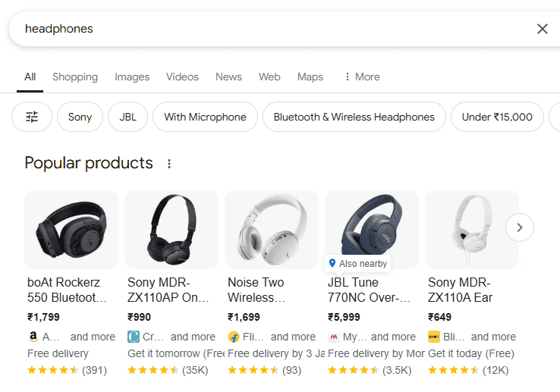560x392 pixels.
Task: Click the Also nearby location pin badge
Action: [358, 263]
